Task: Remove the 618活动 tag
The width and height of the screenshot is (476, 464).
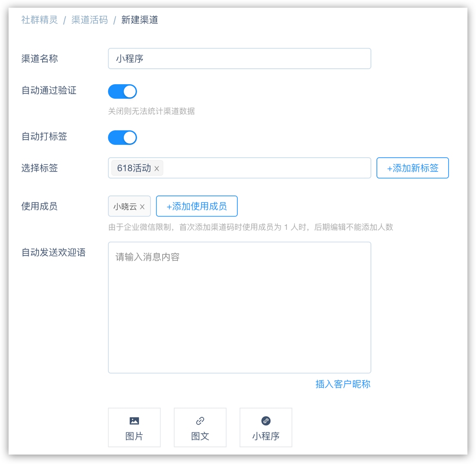Action: (x=157, y=168)
